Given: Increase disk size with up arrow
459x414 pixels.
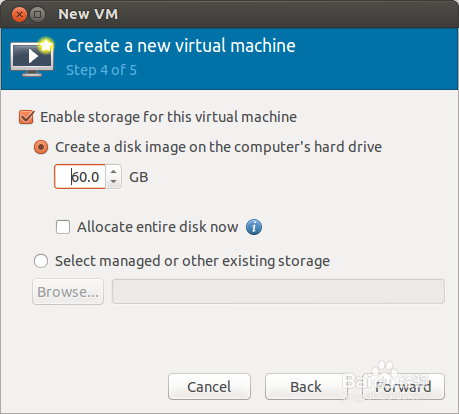Looking at the screenshot, I should [114, 172].
